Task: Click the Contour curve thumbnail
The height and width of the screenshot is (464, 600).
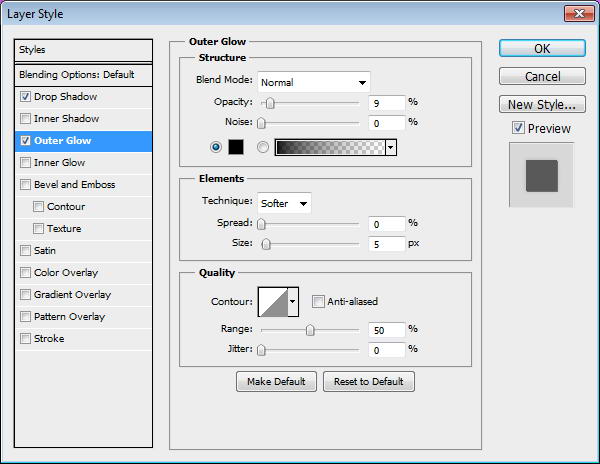Action: click(273, 302)
